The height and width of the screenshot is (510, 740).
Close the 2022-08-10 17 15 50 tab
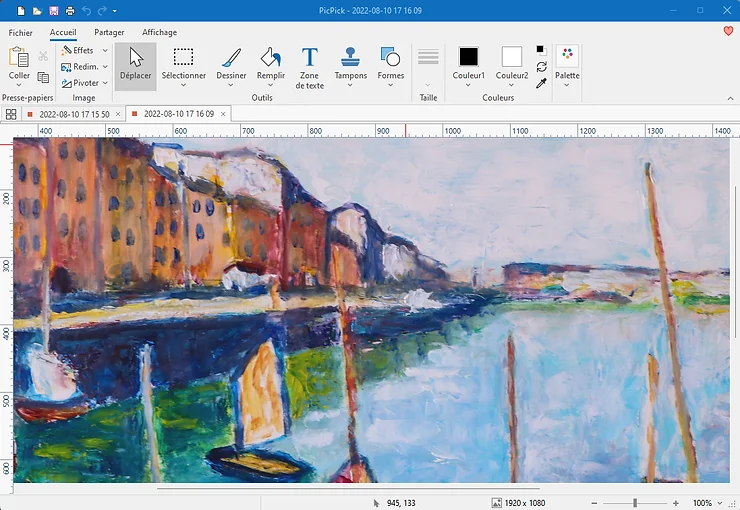(x=118, y=114)
